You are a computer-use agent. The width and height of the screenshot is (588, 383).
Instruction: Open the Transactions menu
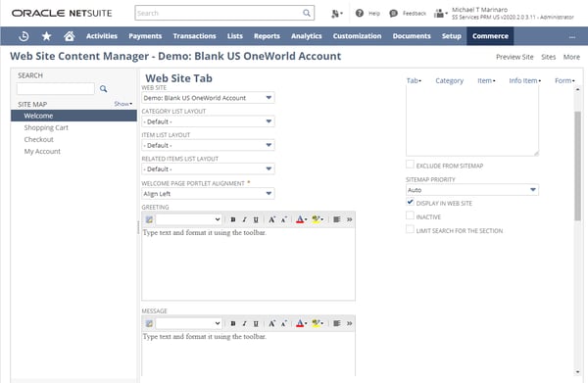pyautogui.click(x=194, y=36)
